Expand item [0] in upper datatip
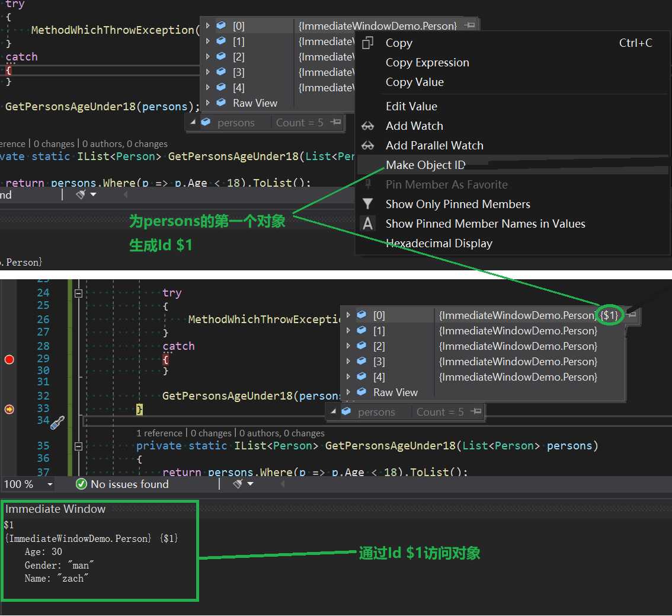 click(x=208, y=25)
